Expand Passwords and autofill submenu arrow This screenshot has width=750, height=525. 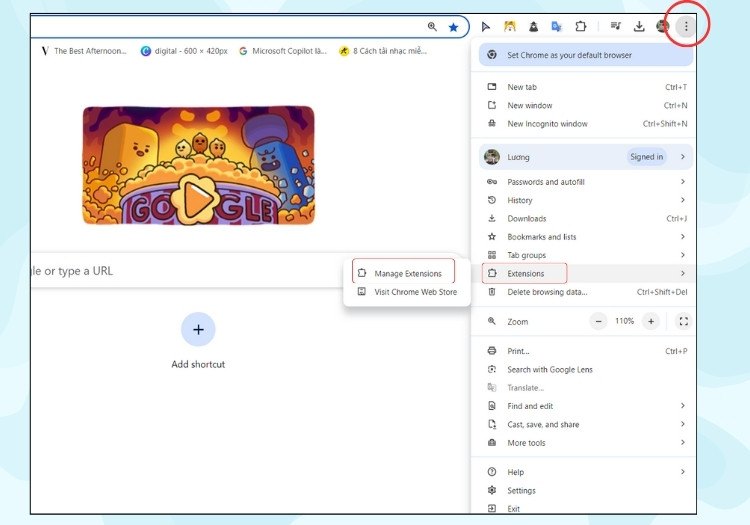click(x=683, y=182)
